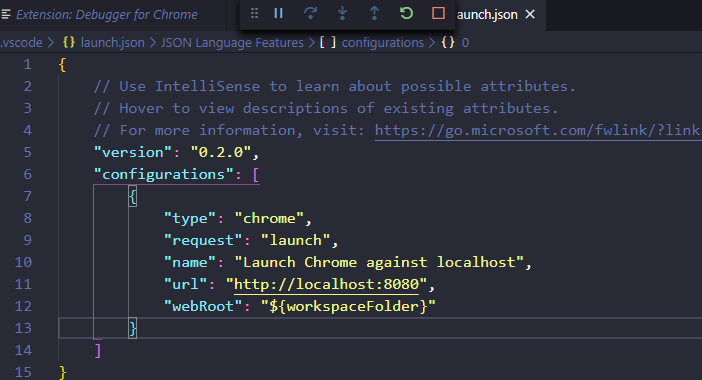Click the opening brace on line 7
The height and width of the screenshot is (380, 702).
133,196
